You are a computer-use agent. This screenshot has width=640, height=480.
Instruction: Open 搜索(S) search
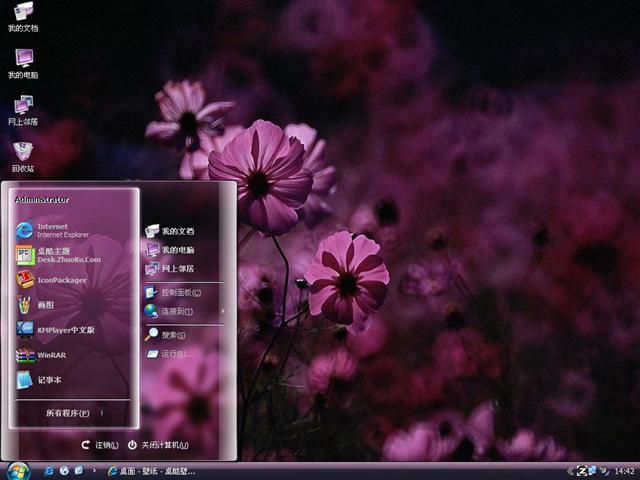tap(165, 335)
